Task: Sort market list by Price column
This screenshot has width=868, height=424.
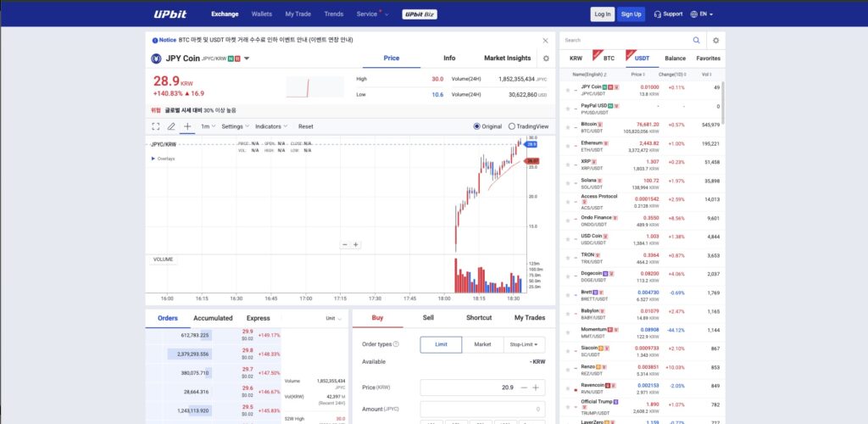Action: point(637,74)
